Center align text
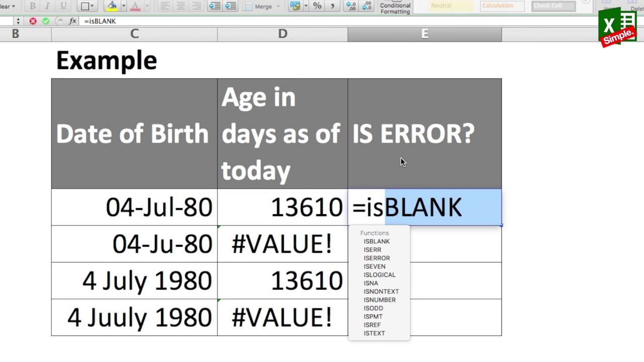 [x=180, y=6]
